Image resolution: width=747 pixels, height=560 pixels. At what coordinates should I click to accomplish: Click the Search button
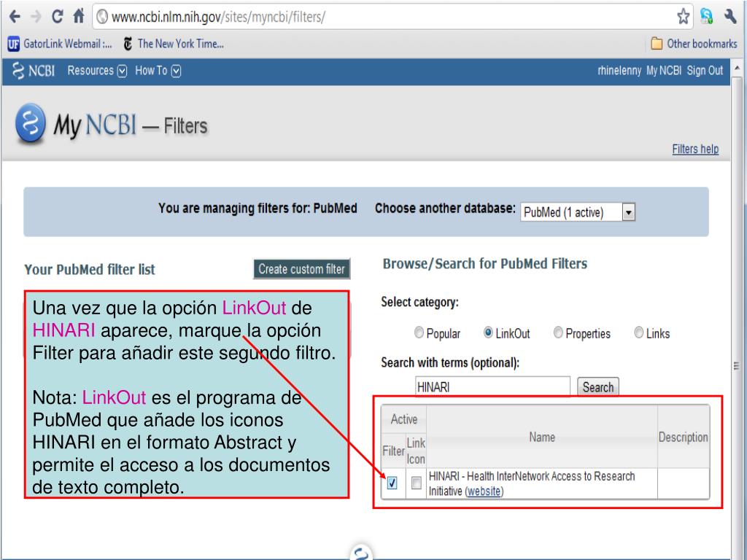(598, 387)
